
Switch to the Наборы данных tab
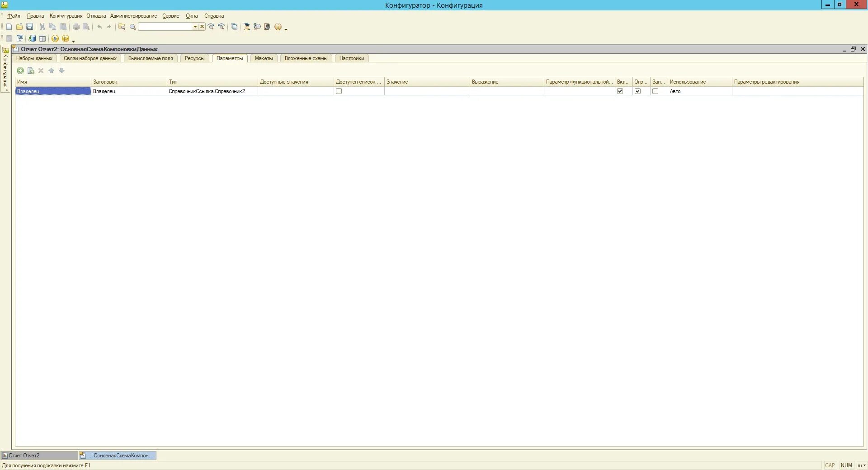[34, 58]
